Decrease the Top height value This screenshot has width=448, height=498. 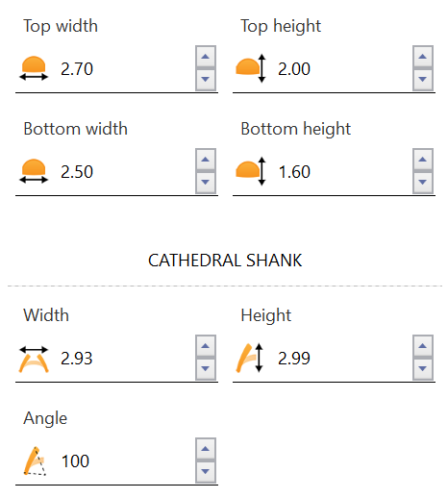423,80
